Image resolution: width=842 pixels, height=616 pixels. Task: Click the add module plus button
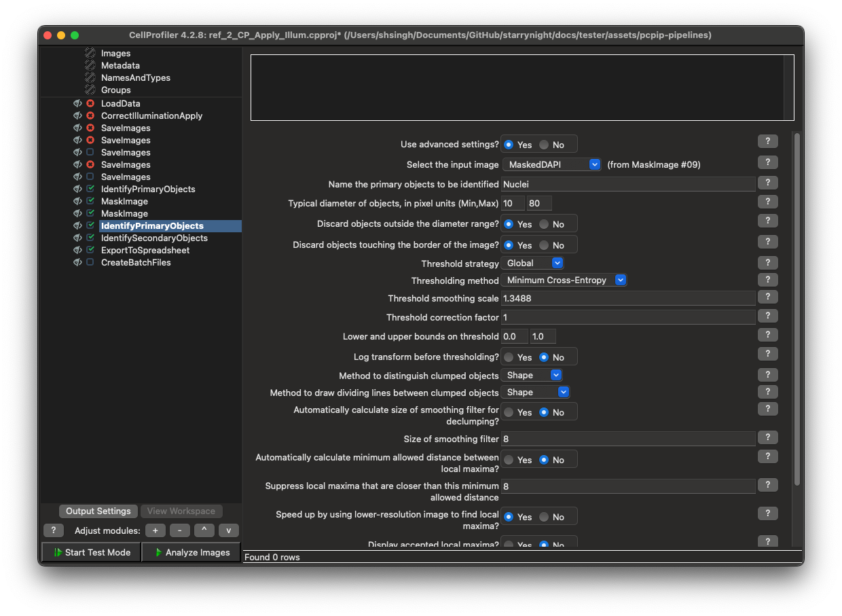pyautogui.click(x=155, y=530)
